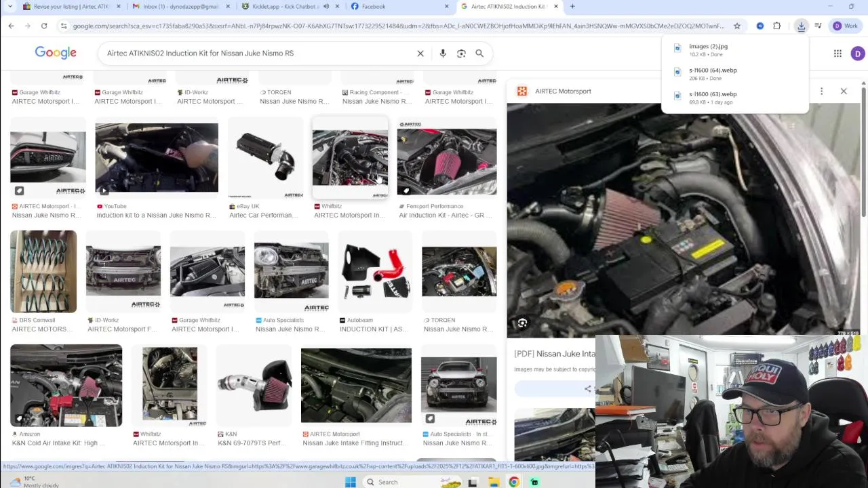Viewport: 868px width, 488px height.
Task: Open Google apps grid
Action: [837, 54]
